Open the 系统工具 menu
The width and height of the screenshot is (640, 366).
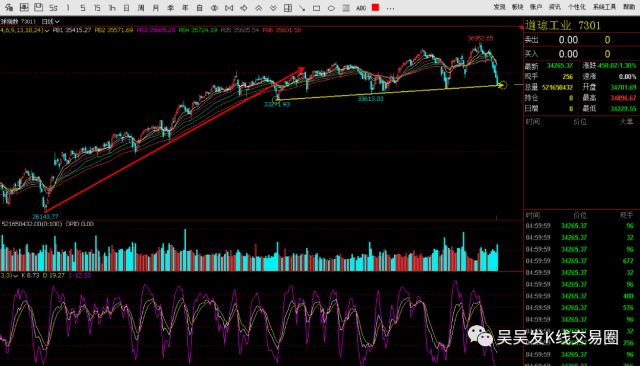click(x=604, y=7)
